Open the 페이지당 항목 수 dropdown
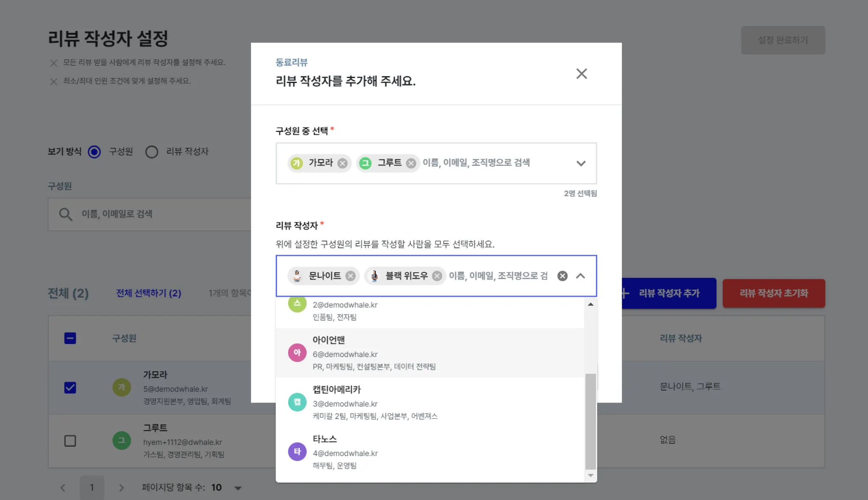 coord(238,488)
